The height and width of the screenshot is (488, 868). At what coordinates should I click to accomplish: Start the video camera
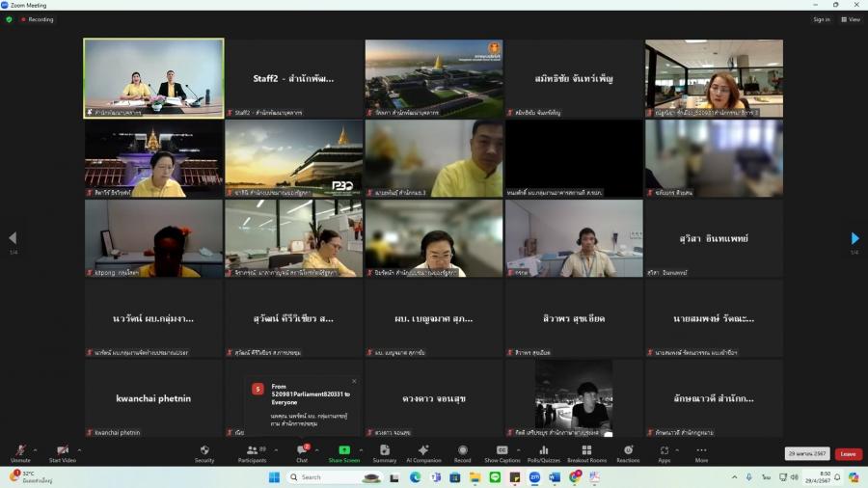tap(63, 452)
